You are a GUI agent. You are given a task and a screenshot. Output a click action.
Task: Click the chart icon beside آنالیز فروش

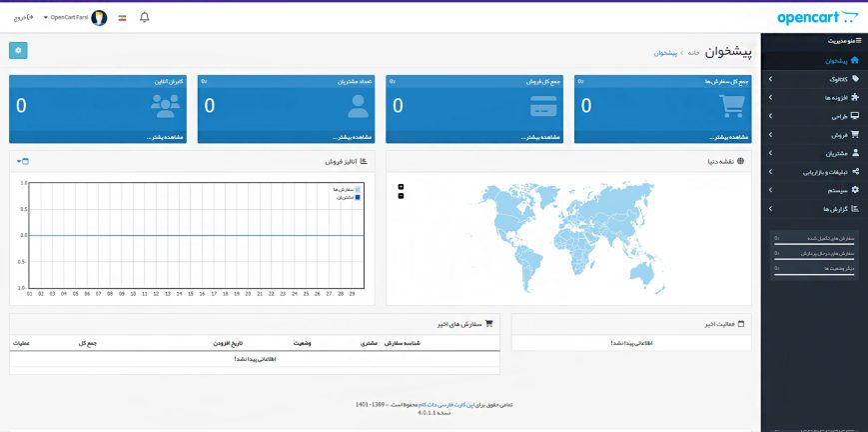364,161
